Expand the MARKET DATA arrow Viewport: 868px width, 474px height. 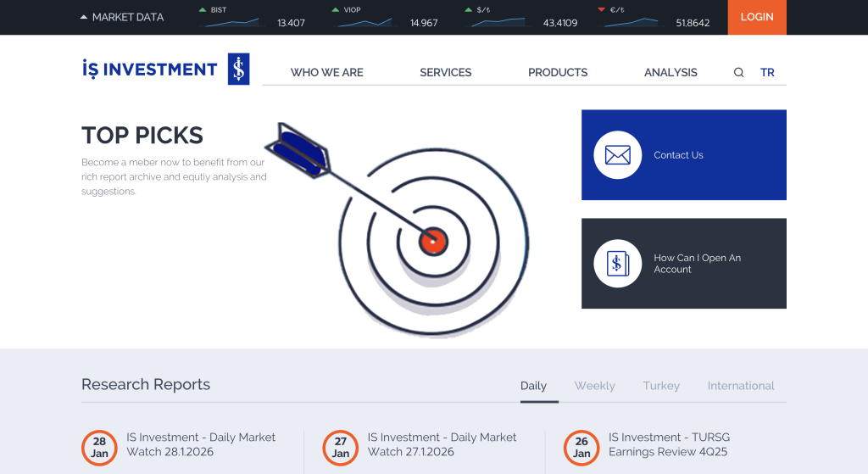pyautogui.click(x=84, y=17)
